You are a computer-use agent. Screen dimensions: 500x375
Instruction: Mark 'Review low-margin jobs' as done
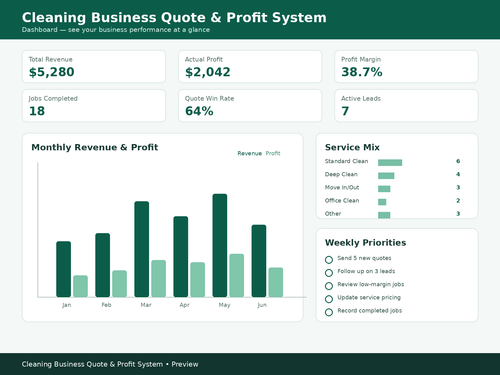tap(329, 286)
